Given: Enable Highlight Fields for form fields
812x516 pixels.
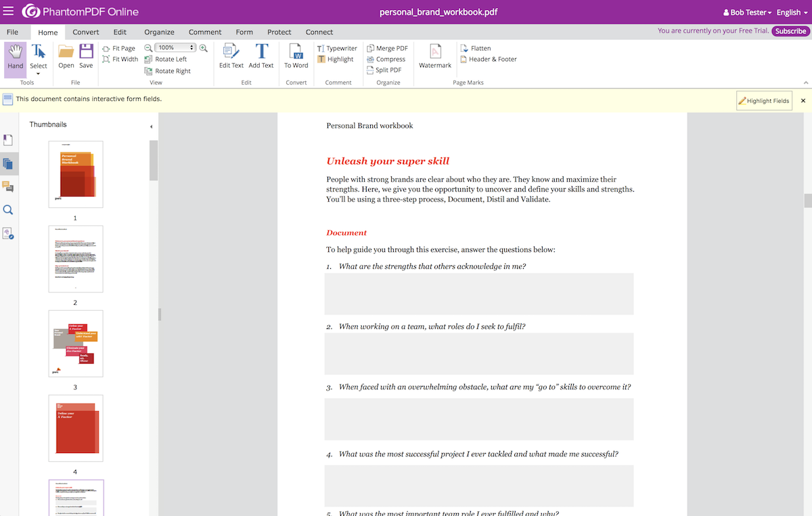Looking at the screenshot, I should [764, 100].
